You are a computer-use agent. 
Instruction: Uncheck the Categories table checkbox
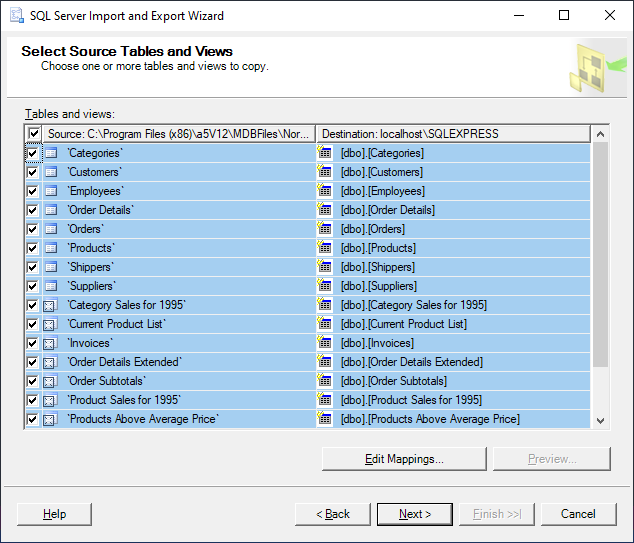click(32, 153)
